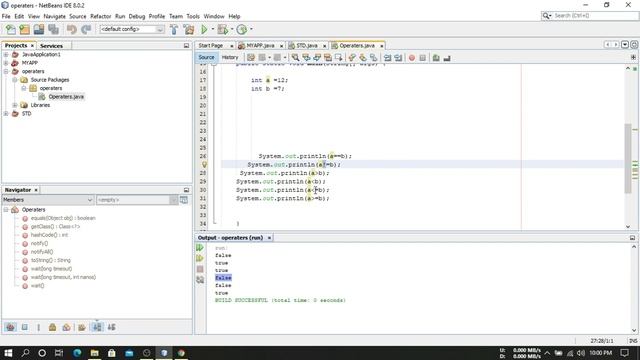
Task: Toggle Sort by Source in Navigator
Action: click(x=111, y=327)
